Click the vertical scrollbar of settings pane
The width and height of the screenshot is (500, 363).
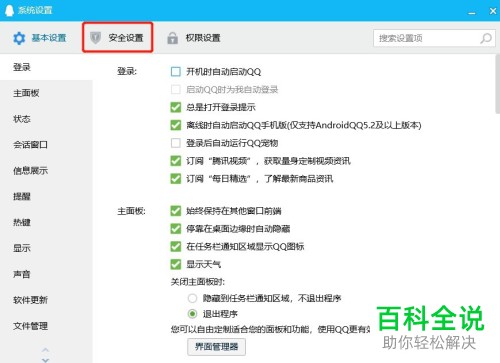tap(497, 83)
